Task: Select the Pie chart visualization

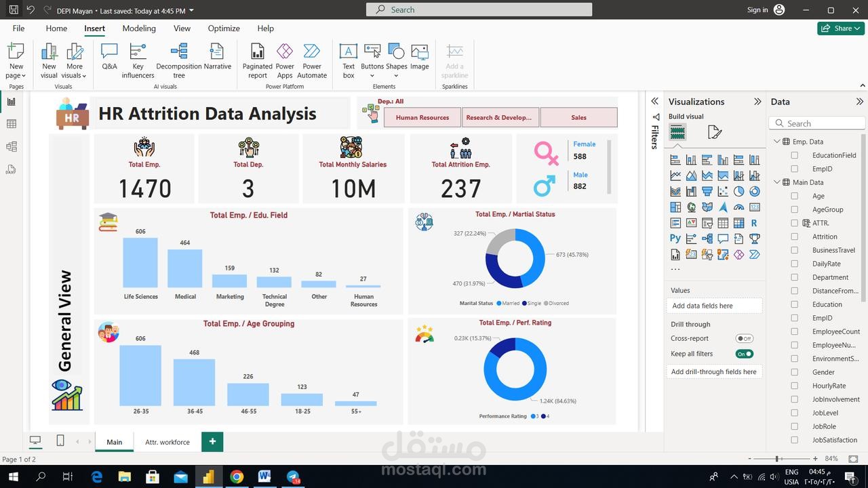Action: (x=738, y=191)
